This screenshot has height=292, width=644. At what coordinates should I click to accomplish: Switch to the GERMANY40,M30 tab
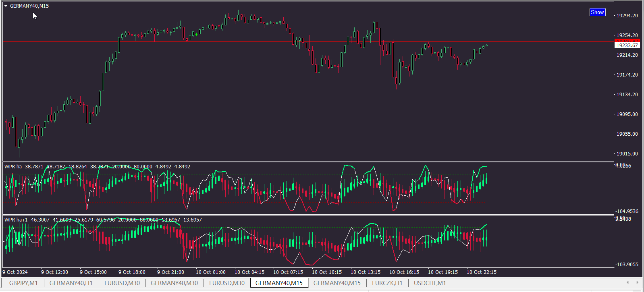tap(174, 283)
